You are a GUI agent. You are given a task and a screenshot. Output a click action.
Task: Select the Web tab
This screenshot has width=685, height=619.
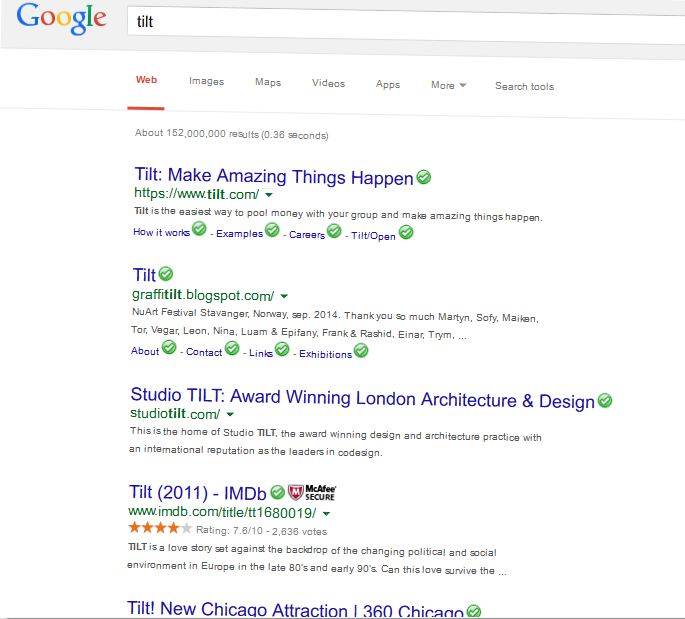point(146,80)
